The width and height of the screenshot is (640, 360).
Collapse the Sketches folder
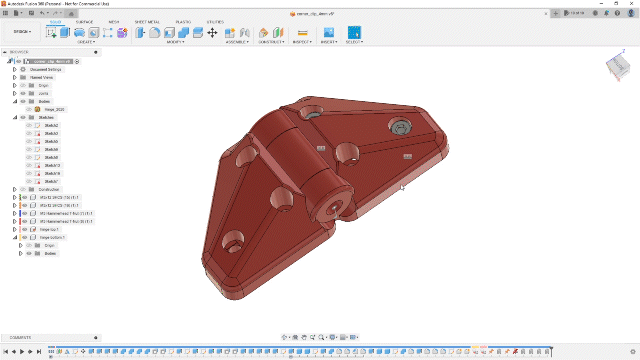[x=15, y=118]
